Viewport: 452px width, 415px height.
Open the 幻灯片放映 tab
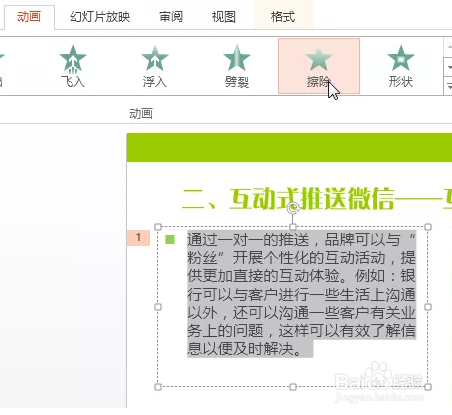[100, 17]
